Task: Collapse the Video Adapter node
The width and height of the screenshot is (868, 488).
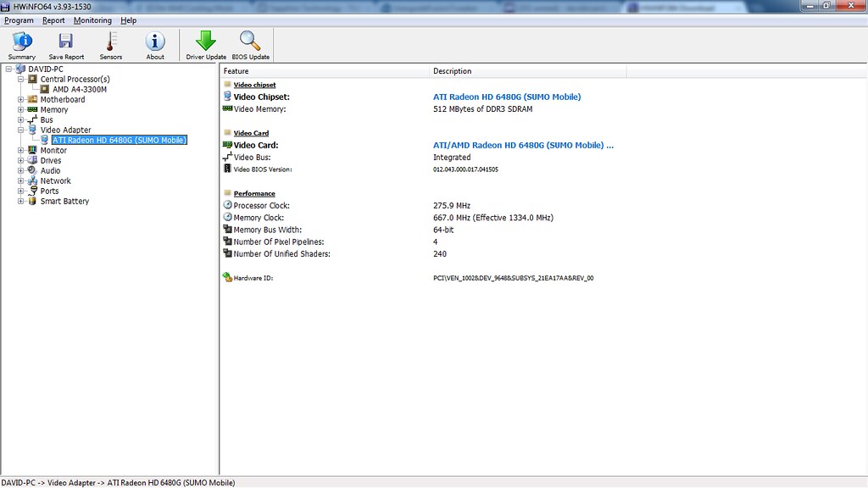Action: 21,130
